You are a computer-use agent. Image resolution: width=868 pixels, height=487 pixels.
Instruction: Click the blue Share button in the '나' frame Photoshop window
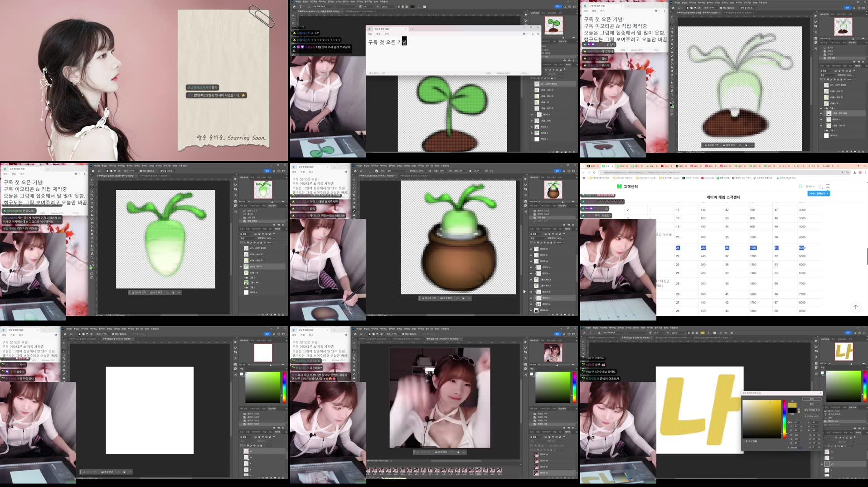(847, 333)
